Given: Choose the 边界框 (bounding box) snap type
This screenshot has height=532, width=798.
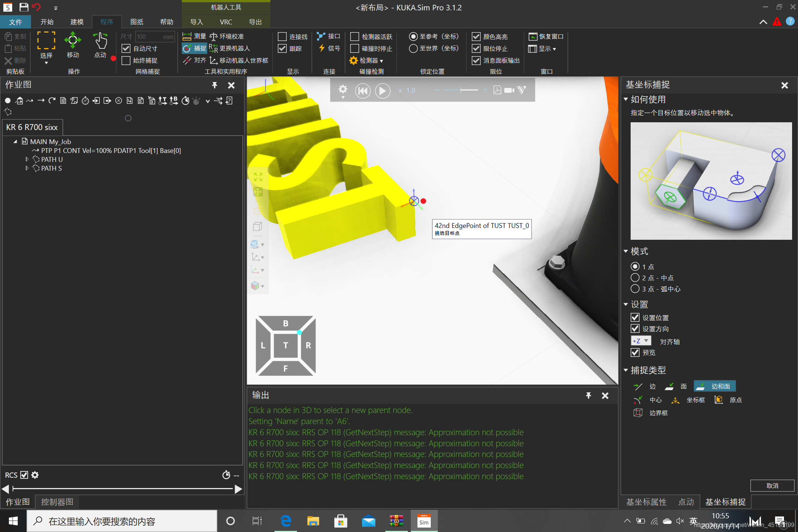Looking at the screenshot, I should 651,413.
